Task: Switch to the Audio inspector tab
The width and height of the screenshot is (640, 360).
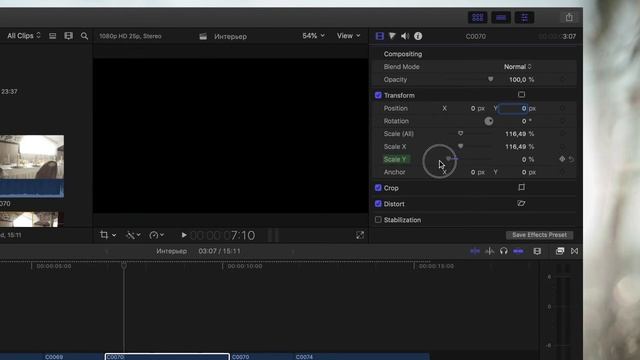Action: [405, 36]
